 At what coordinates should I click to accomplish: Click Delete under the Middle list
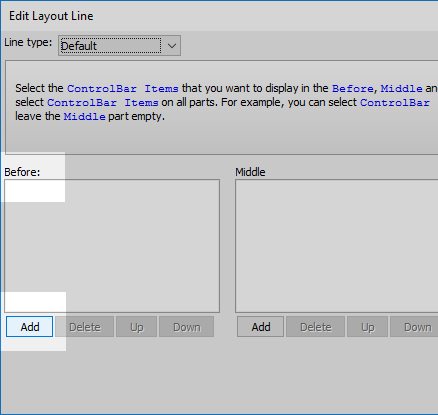pos(316,327)
